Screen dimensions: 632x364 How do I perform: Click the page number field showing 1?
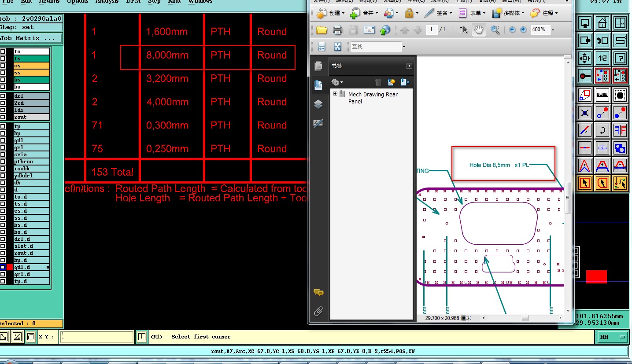(x=431, y=30)
